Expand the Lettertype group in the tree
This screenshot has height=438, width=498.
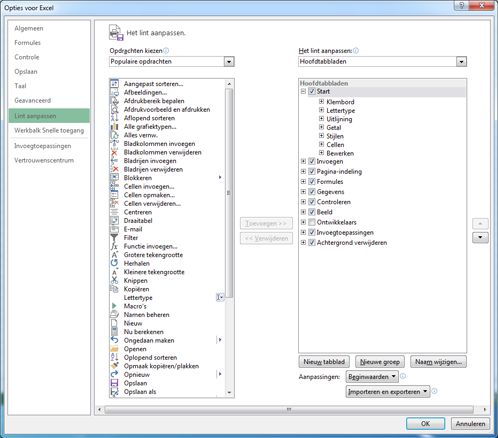[321, 110]
